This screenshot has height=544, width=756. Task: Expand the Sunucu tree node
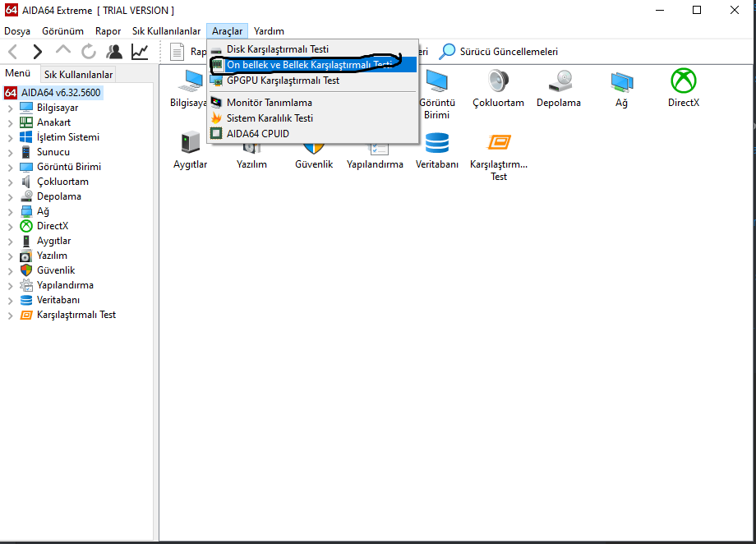click(10, 152)
